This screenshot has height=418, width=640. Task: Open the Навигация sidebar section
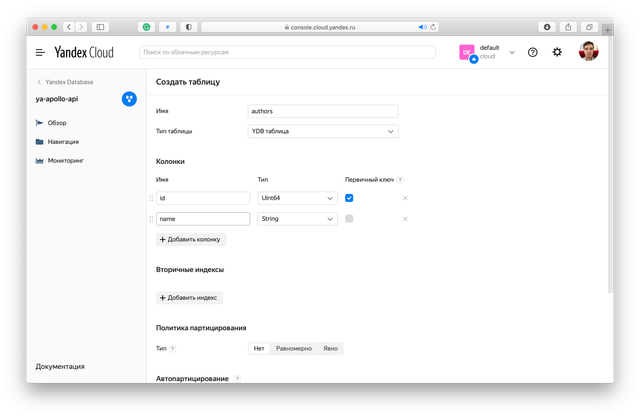coord(62,141)
